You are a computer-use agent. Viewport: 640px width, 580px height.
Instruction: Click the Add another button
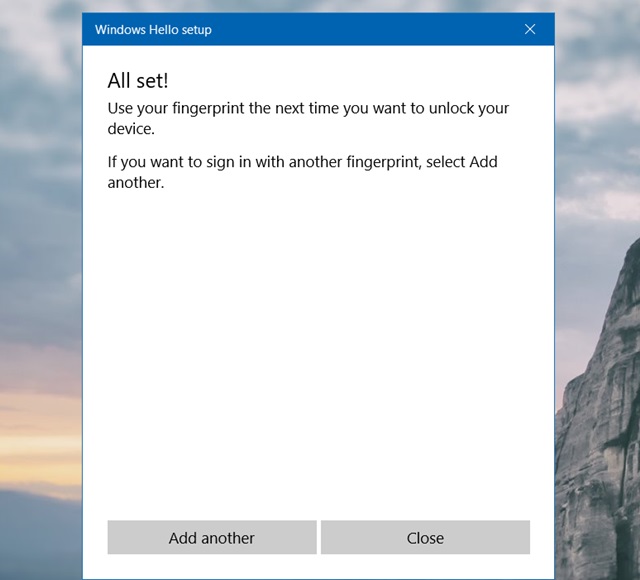pyautogui.click(x=212, y=537)
